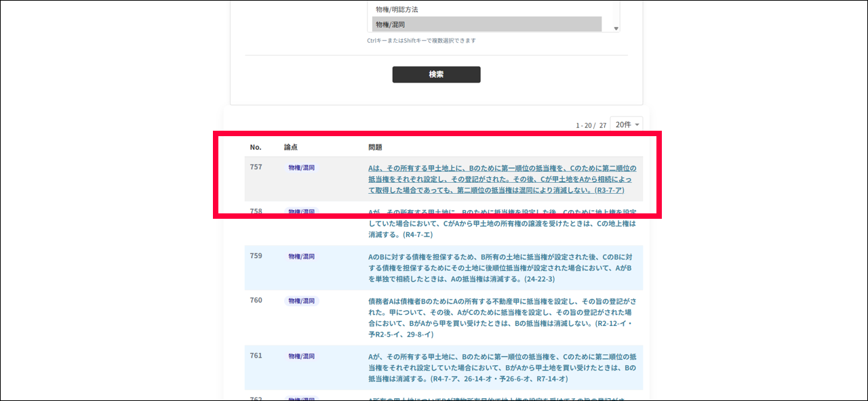Open question 761 about Bの抵当権は消滅する

tap(502, 367)
